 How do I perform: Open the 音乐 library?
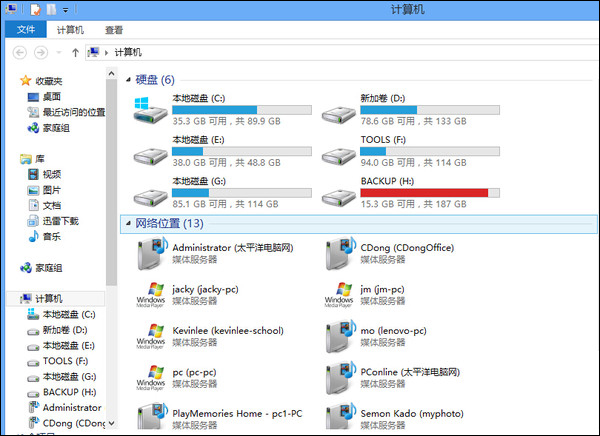(x=44, y=237)
